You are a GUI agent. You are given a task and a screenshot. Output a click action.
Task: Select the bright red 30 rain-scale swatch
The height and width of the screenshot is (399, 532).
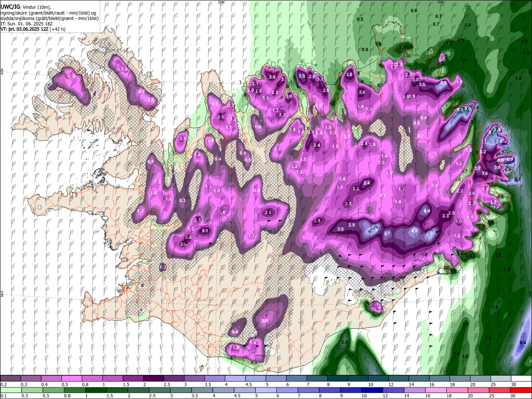(520, 390)
